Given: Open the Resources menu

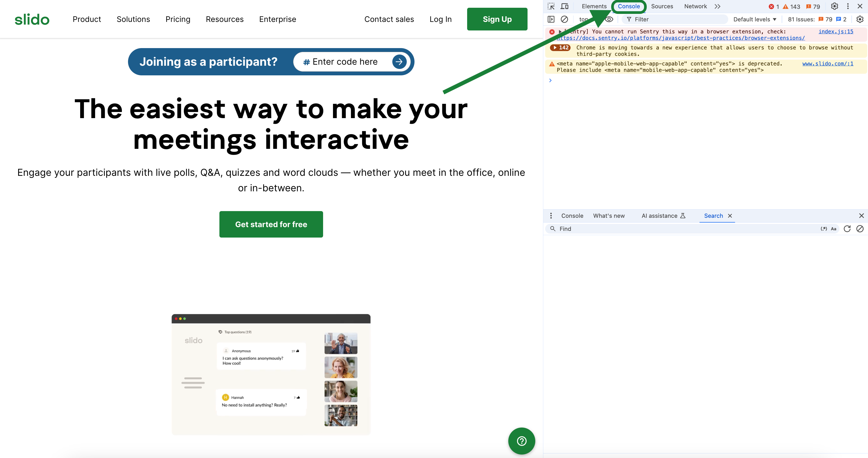Looking at the screenshot, I should point(225,19).
